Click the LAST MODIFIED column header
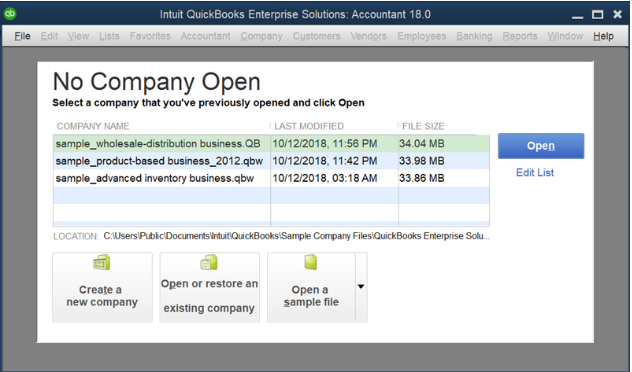The width and height of the screenshot is (632, 372). [x=309, y=126]
